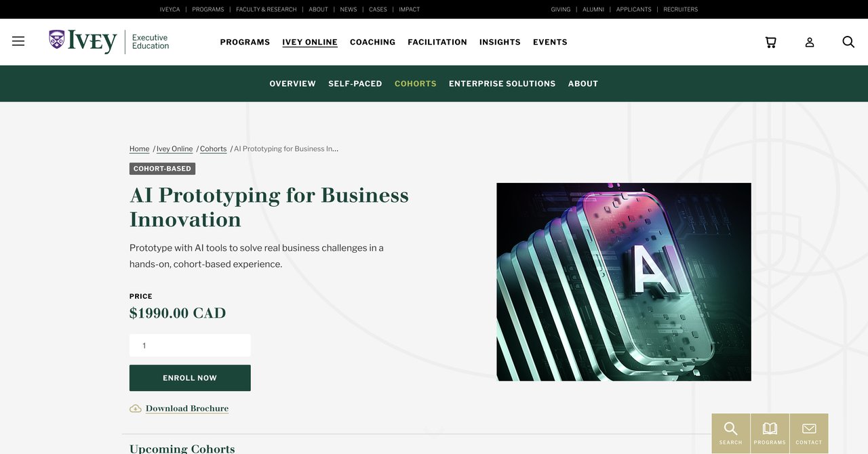
Task: Open the Alumni top bar link
Action: tap(593, 9)
